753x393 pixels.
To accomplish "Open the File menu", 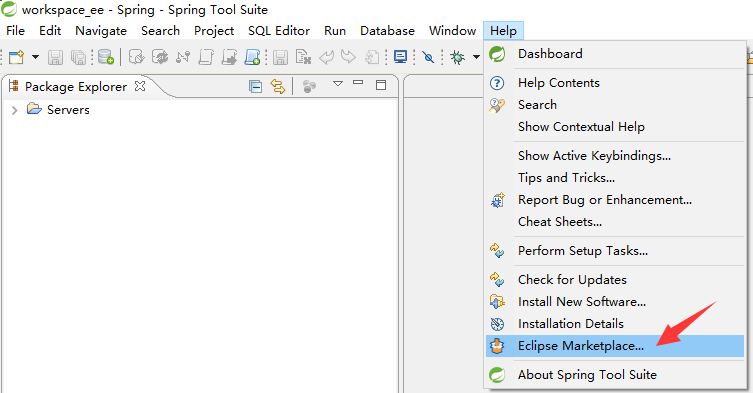I will coord(15,31).
